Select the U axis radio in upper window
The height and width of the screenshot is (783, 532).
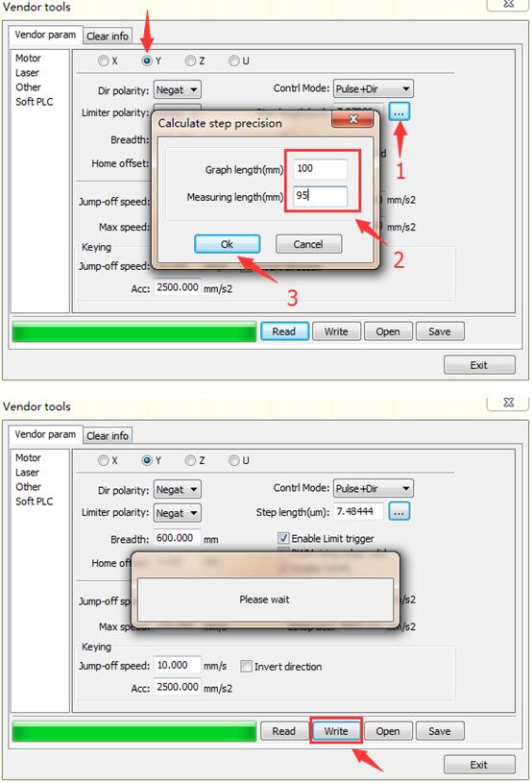[x=233, y=61]
